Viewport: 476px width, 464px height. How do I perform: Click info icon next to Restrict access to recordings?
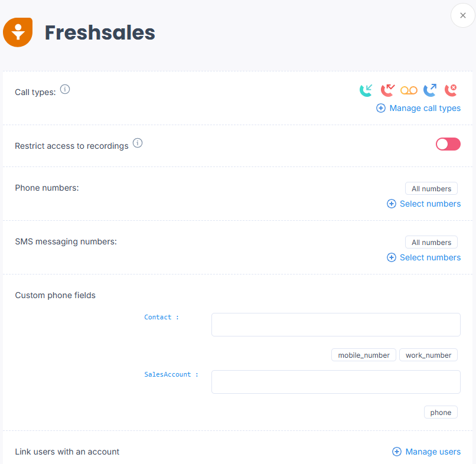(138, 143)
